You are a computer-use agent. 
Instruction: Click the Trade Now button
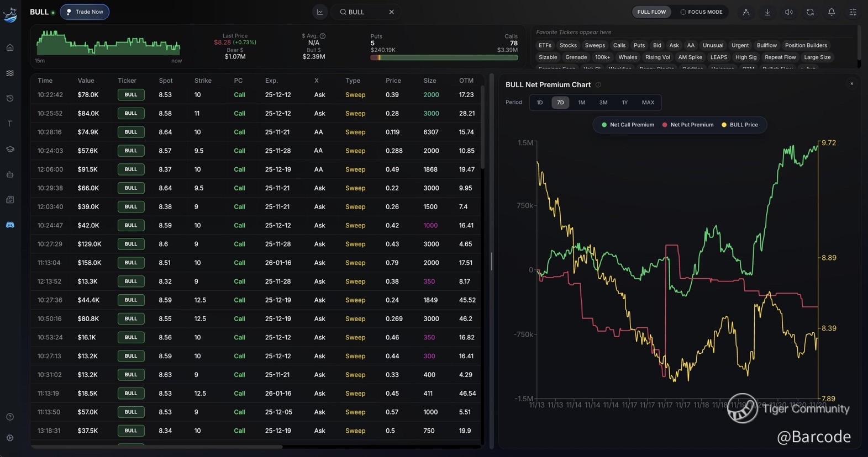tap(85, 12)
